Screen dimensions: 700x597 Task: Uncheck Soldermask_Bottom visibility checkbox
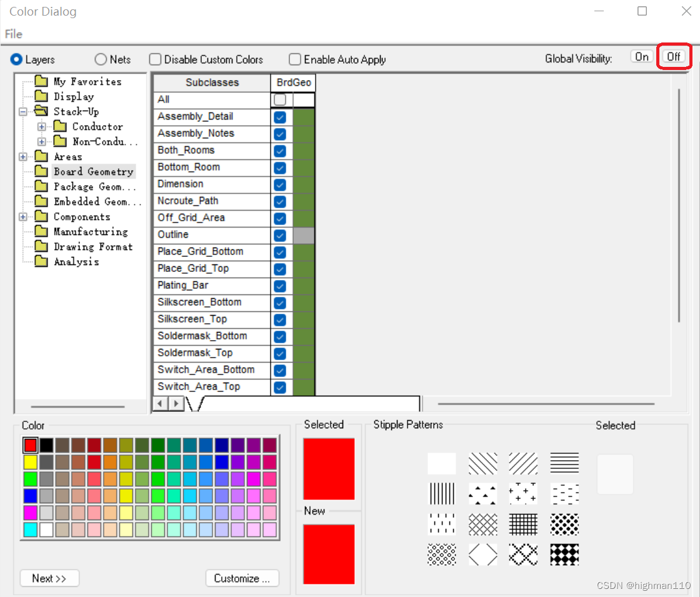point(280,337)
